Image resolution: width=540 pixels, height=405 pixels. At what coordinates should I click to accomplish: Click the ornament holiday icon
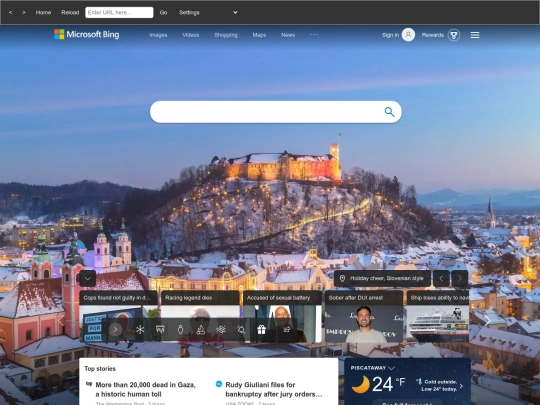coord(180,330)
